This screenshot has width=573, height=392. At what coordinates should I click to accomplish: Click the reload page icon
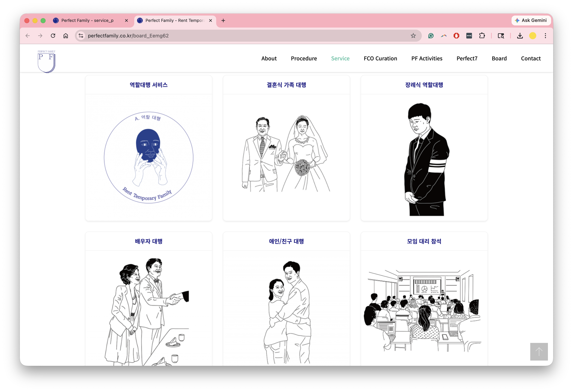[x=53, y=36]
